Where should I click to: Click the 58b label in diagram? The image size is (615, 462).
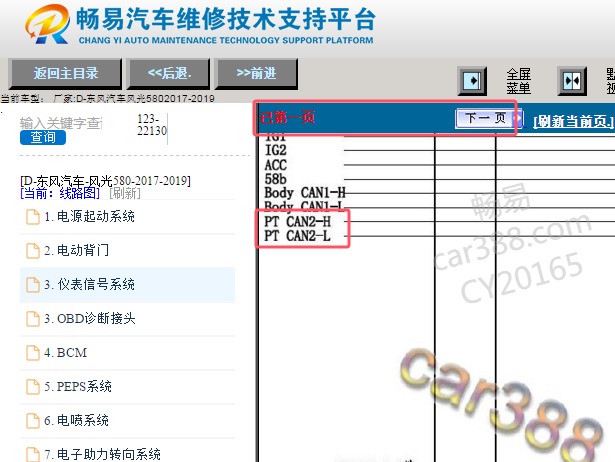pyautogui.click(x=275, y=179)
